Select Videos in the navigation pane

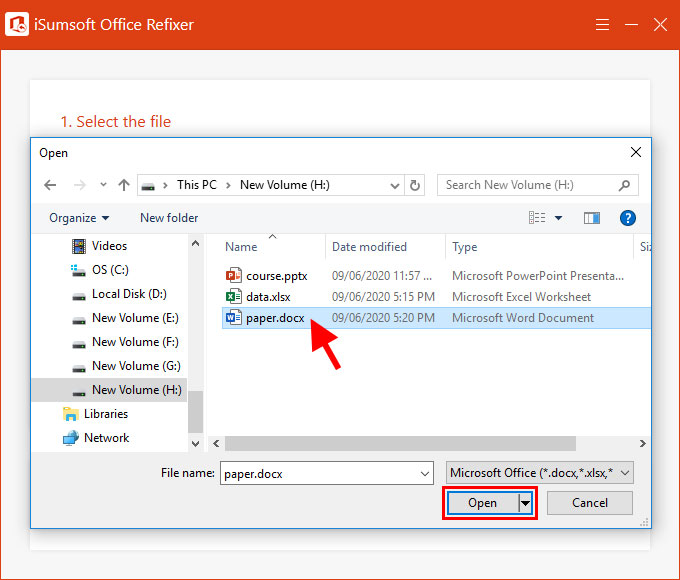[109, 246]
